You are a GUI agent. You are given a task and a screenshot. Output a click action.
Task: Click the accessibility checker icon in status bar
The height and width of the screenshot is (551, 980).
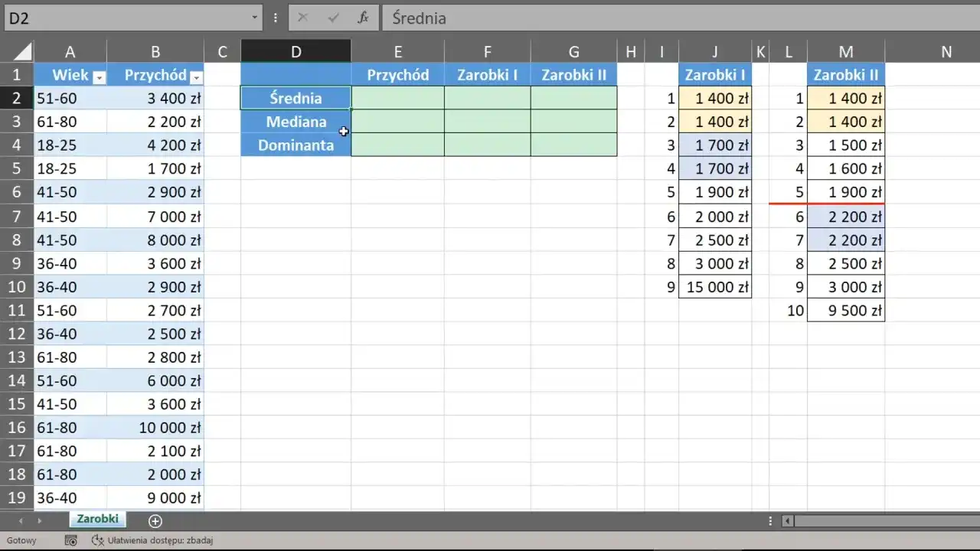pos(97,540)
